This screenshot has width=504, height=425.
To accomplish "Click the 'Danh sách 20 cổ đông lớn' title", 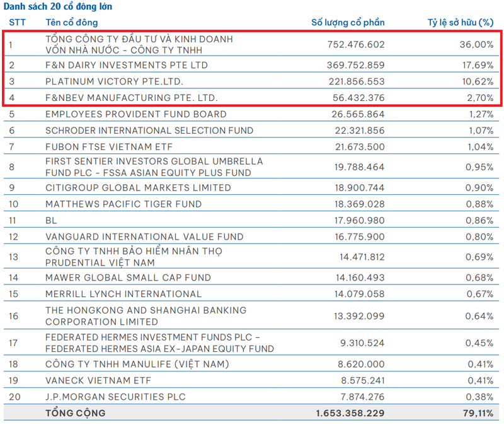I will tap(57, 6).
